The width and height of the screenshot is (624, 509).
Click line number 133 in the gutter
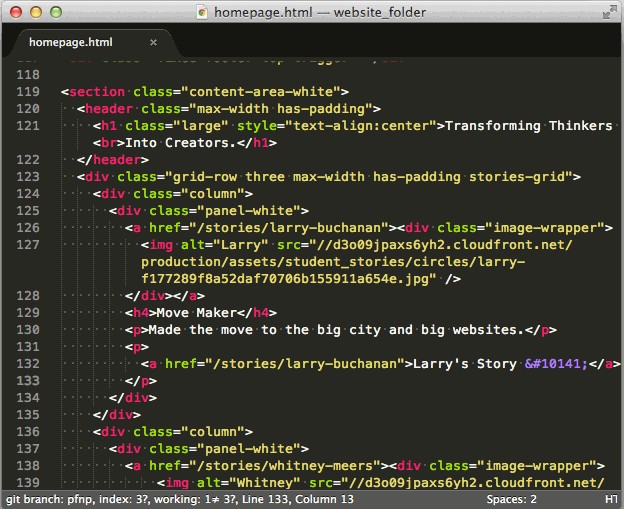click(x=28, y=380)
